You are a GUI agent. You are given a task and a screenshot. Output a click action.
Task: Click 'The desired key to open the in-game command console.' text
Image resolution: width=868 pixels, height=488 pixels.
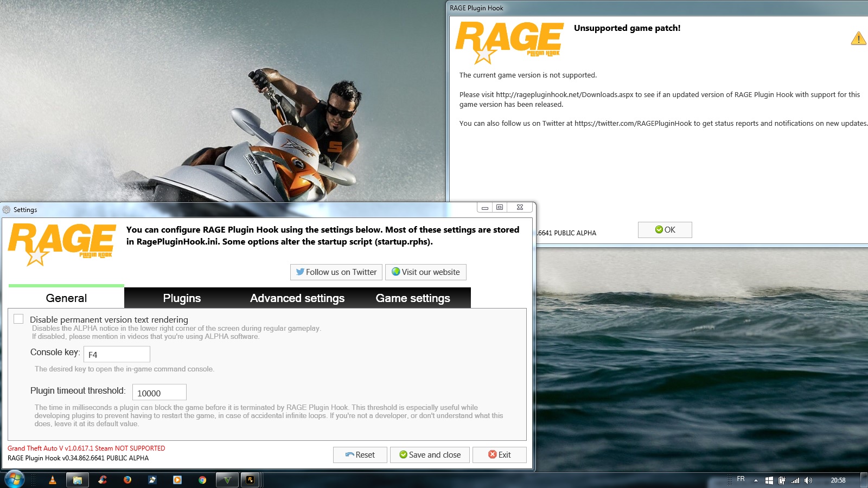(124, 369)
